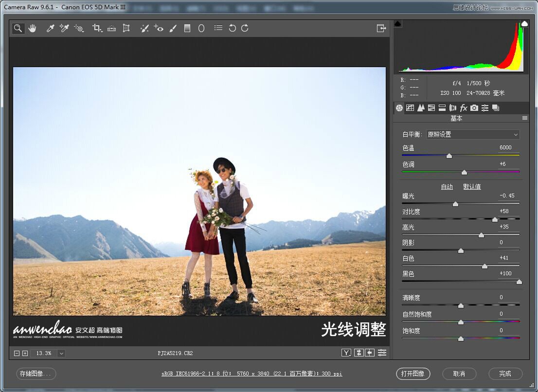Select the Adjustment Brush tool
Viewport: 538px width, 392px height.
(173, 28)
